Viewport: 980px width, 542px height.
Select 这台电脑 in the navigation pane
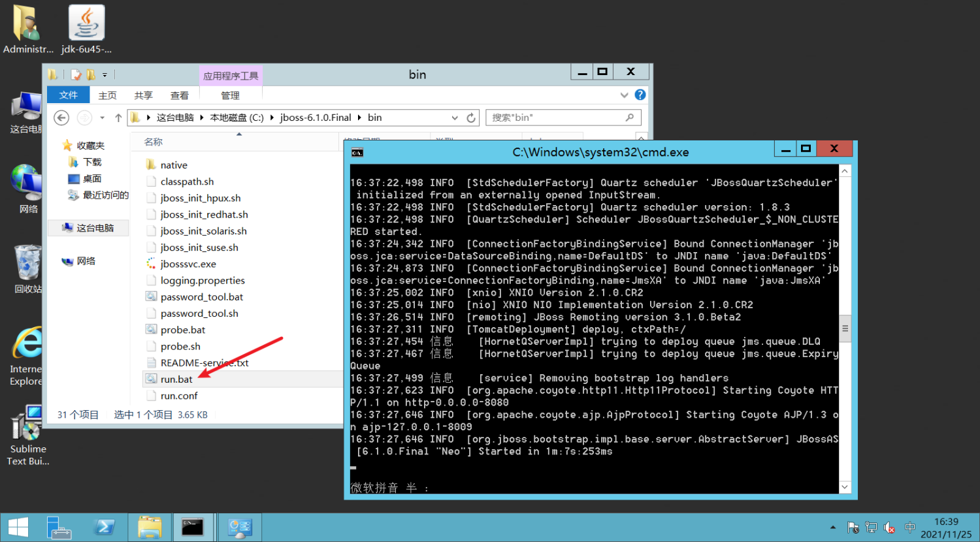tap(95, 228)
